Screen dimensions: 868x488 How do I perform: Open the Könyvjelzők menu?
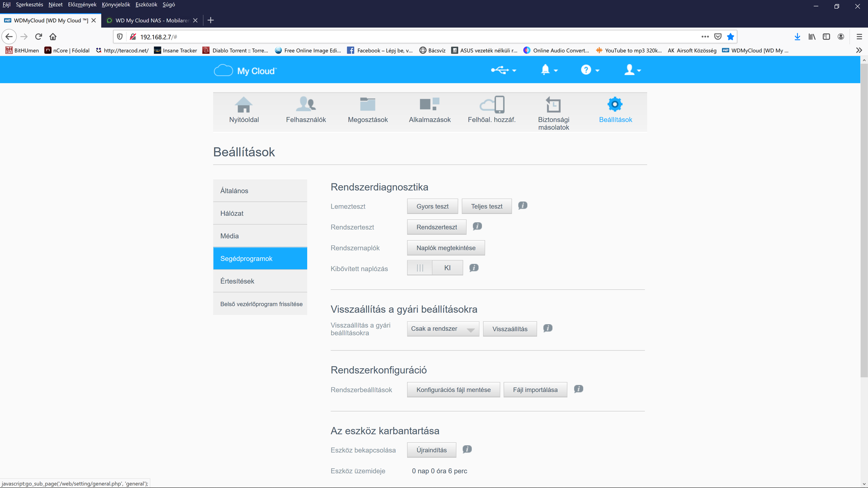click(116, 5)
